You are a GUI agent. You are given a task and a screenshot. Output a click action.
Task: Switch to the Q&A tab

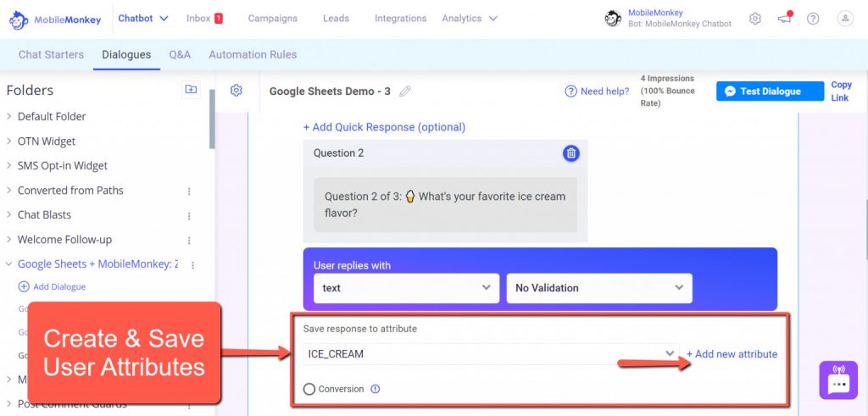180,55
